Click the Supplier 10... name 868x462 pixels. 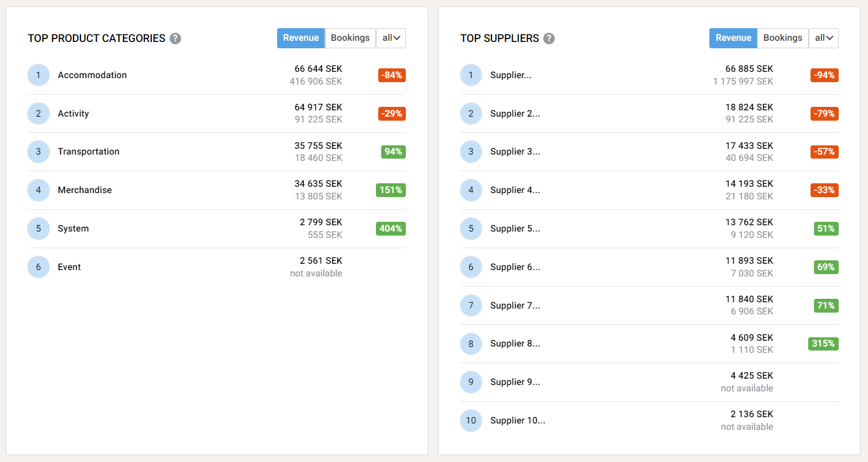click(x=518, y=421)
